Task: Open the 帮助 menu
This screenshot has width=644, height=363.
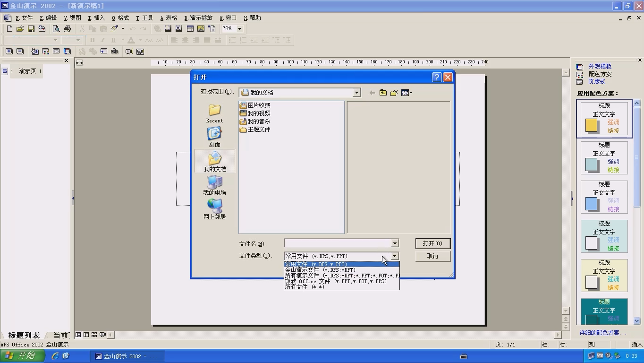Action: pos(253,18)
